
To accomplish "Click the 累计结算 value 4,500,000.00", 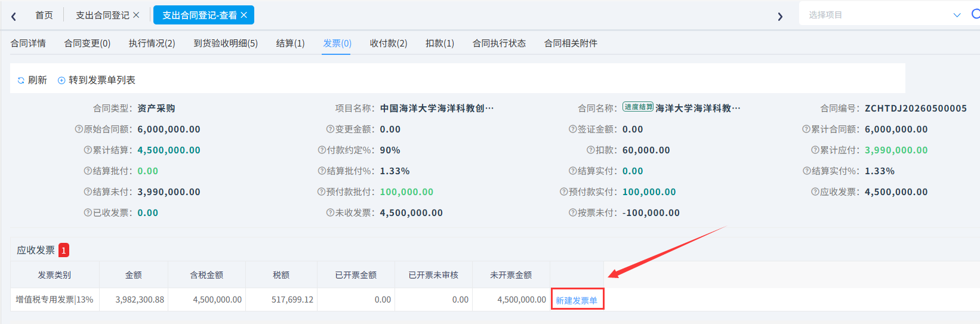I will pos(169,150).
